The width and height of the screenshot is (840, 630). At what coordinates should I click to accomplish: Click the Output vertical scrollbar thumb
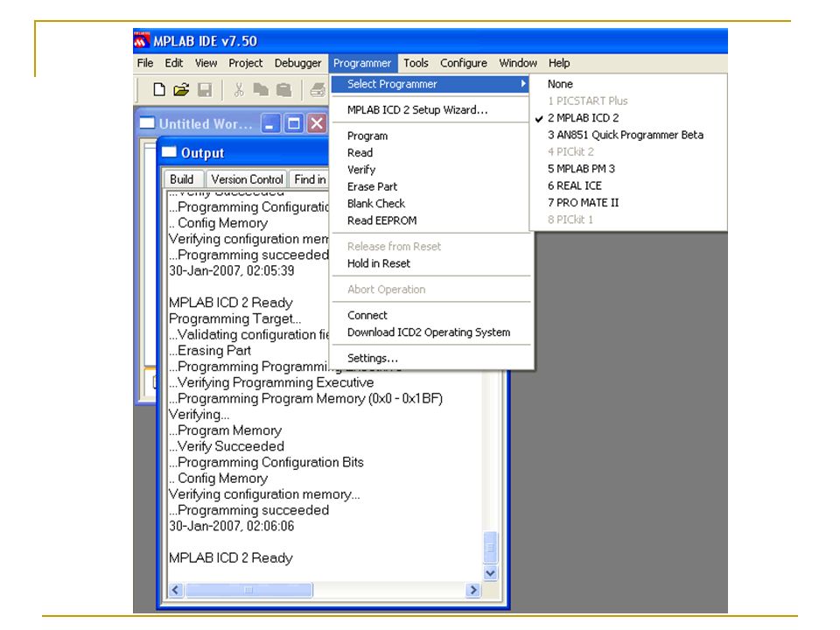pos(490,548)
